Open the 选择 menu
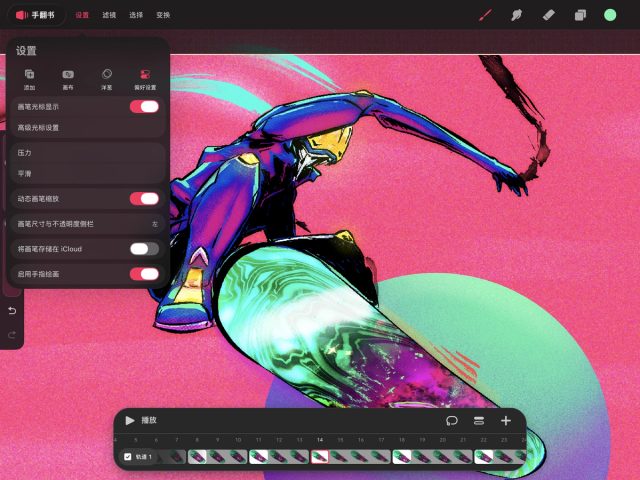640x480 pixels. click(x=136, y=15)
